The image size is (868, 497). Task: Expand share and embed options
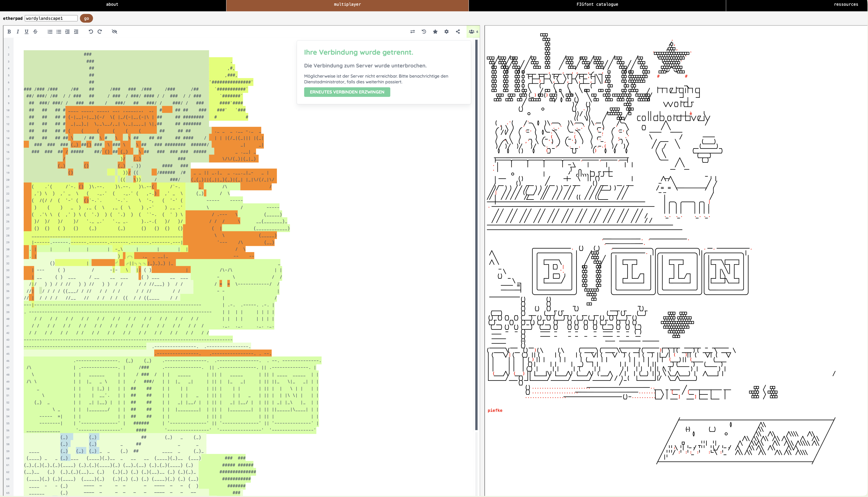[458, 32]
